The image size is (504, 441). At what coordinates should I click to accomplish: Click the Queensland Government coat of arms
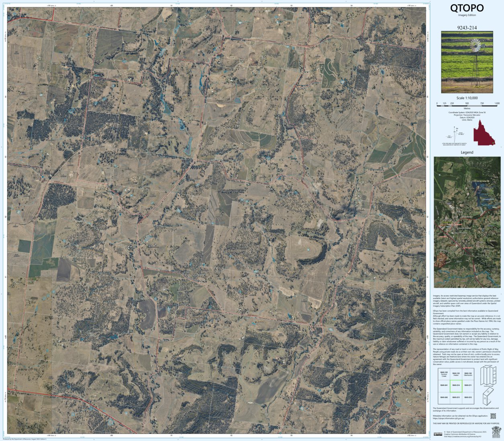[x=497, y=431]
